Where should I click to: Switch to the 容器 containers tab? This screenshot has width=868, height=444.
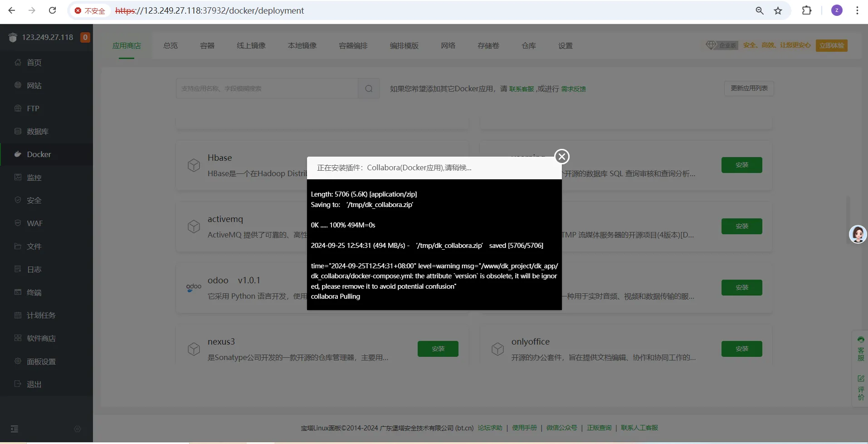coord(207,45)
